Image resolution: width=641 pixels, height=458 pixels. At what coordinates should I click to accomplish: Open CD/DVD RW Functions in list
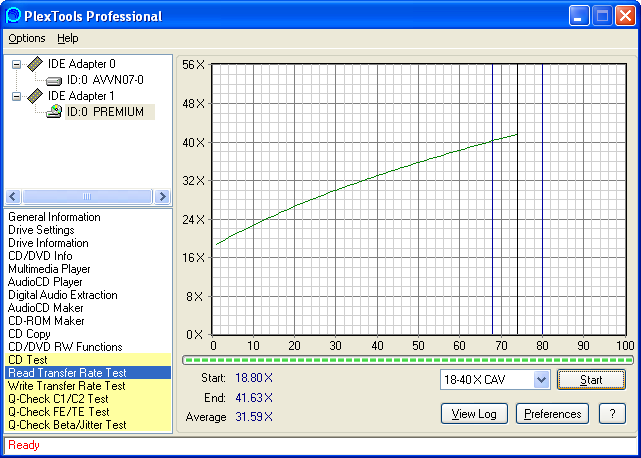coord(87,347)
